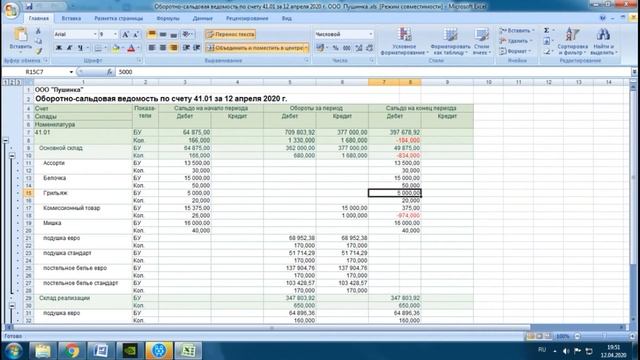640x360 pixels.
Task: Open Format as Table gallery
Action: point(450,41)
